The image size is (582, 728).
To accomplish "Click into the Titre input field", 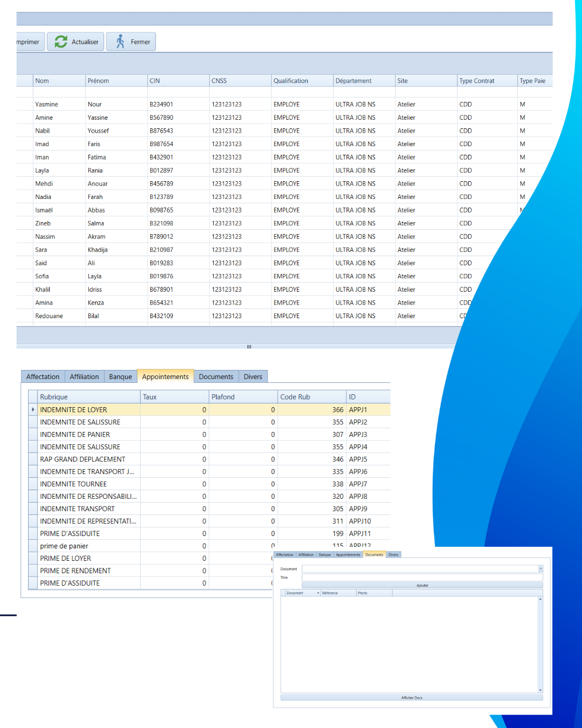I will [421, 578].
